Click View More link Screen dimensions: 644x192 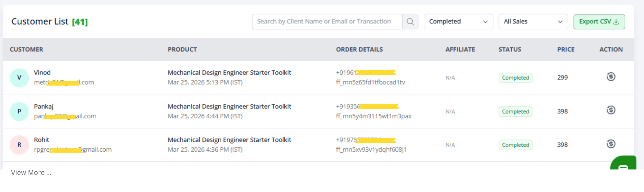(x=31, y=173)
